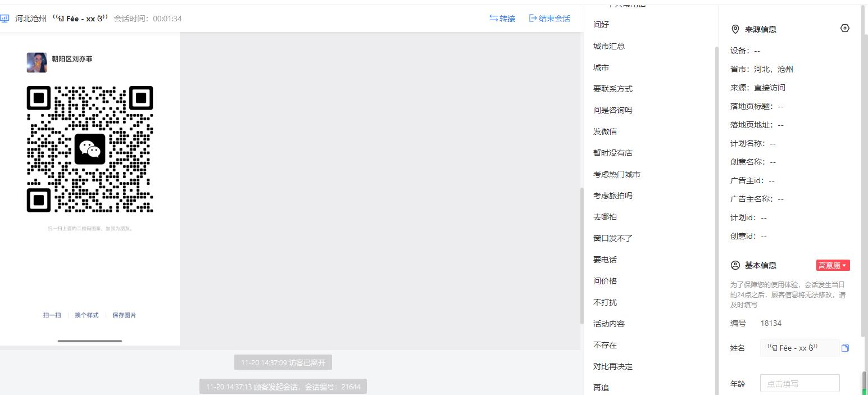Click the 编号 value 18134
The height and width of the screenshot is (395, 868).
(x=771, y=323)
